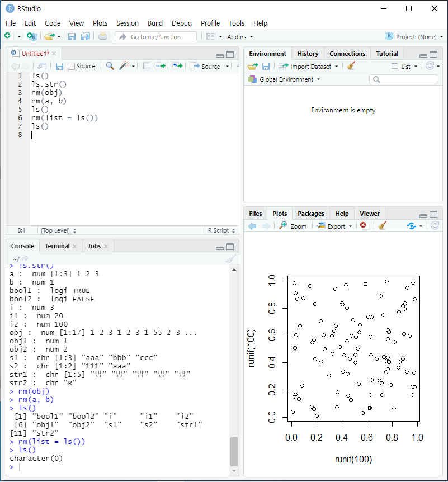Screen dimensions: 448x482
Task: Open the R Script file type selector
Action: coord(221,230)
